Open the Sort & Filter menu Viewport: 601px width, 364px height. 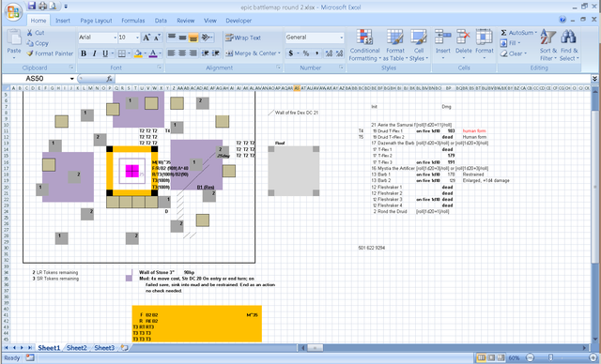click(548, 45)
